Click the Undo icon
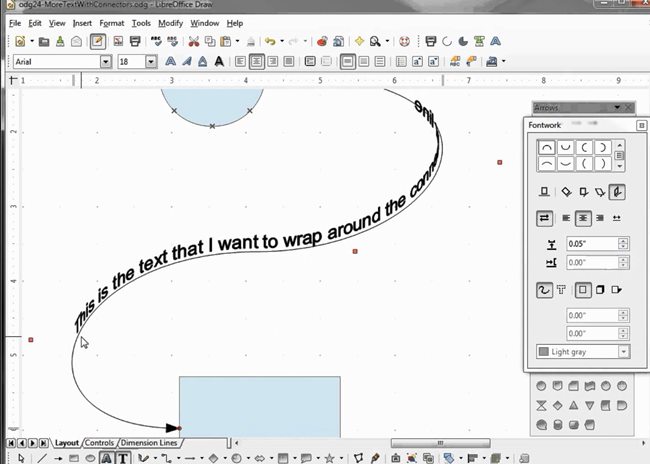 (x=270, y=42)
